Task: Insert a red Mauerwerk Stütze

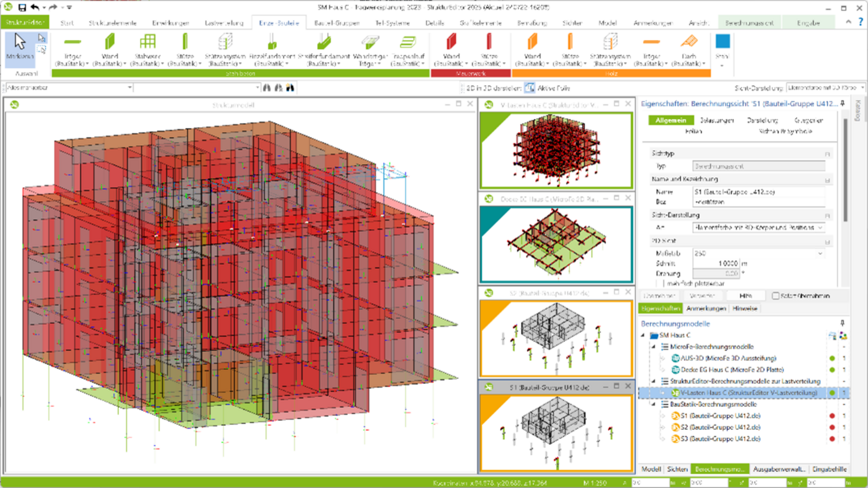Action: tap(489, 49)
